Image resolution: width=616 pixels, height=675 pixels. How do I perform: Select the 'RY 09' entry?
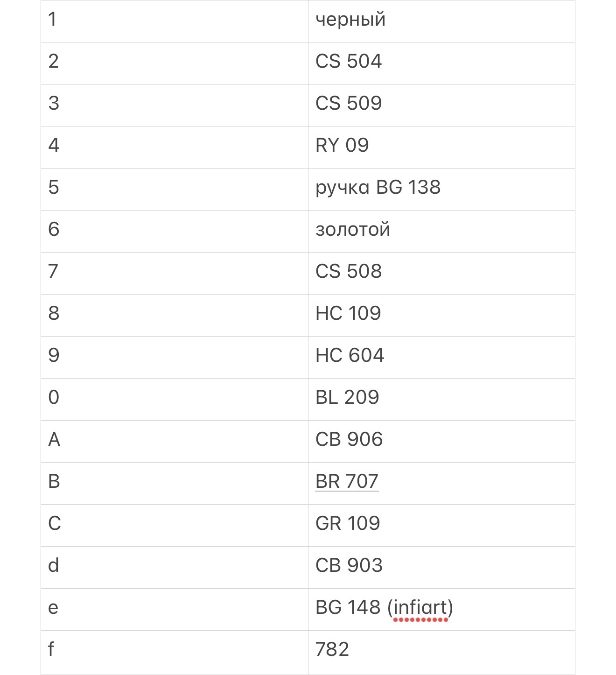coord(441,147)
